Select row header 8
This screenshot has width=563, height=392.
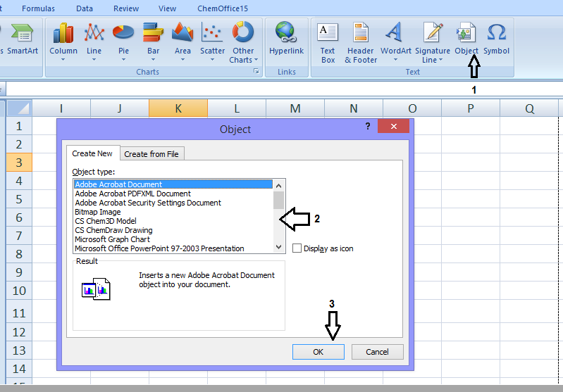tap(19, 254)
